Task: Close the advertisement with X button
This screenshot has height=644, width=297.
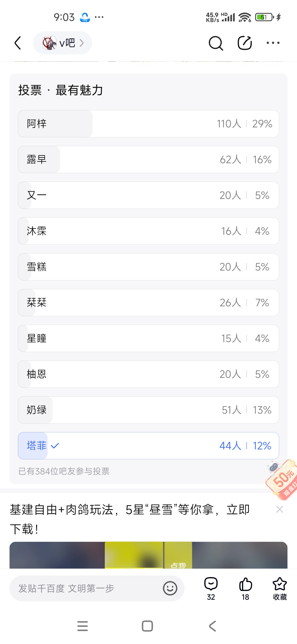Action: 280,509
